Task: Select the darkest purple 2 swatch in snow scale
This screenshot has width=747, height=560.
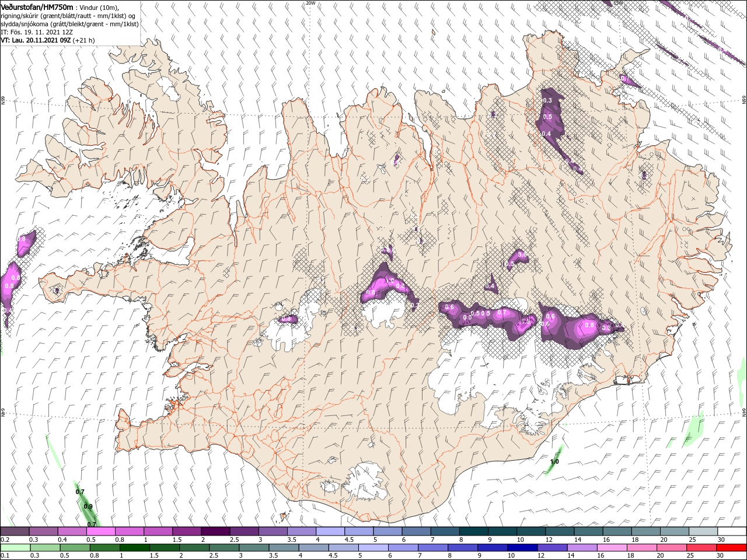Action: point(215,531)
